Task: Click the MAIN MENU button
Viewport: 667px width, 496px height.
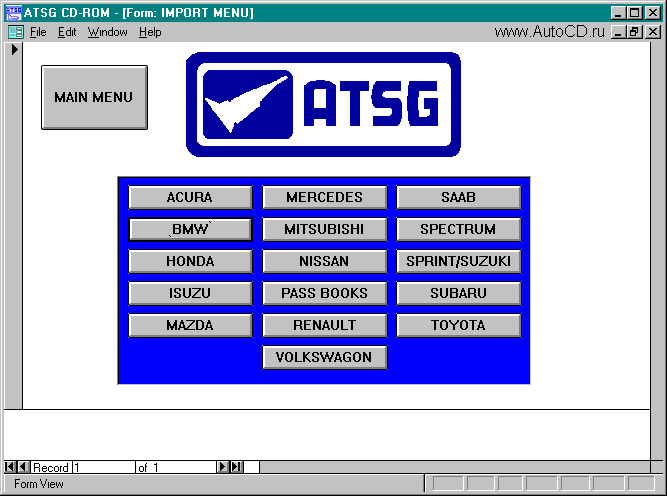Action: tap(94, 97)
